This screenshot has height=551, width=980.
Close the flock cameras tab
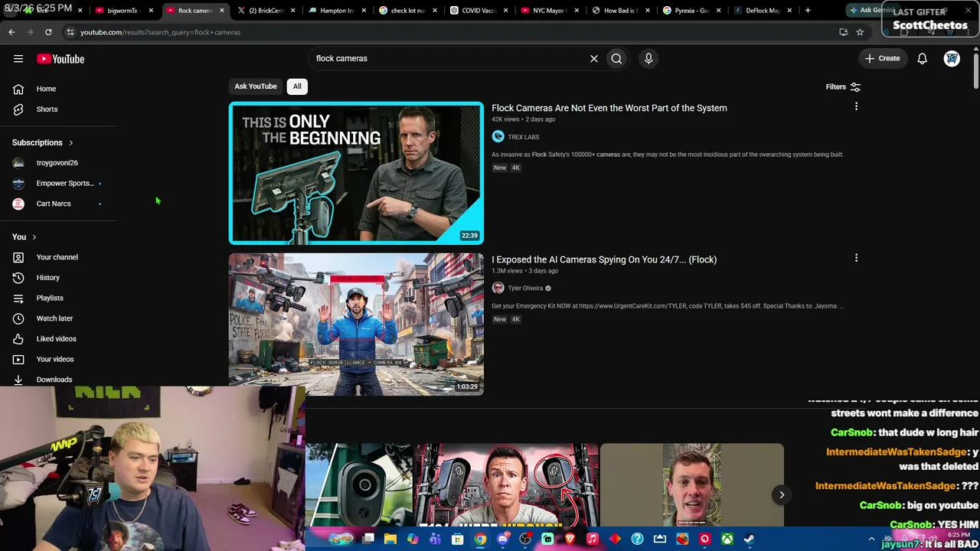[x=221, y=11]
